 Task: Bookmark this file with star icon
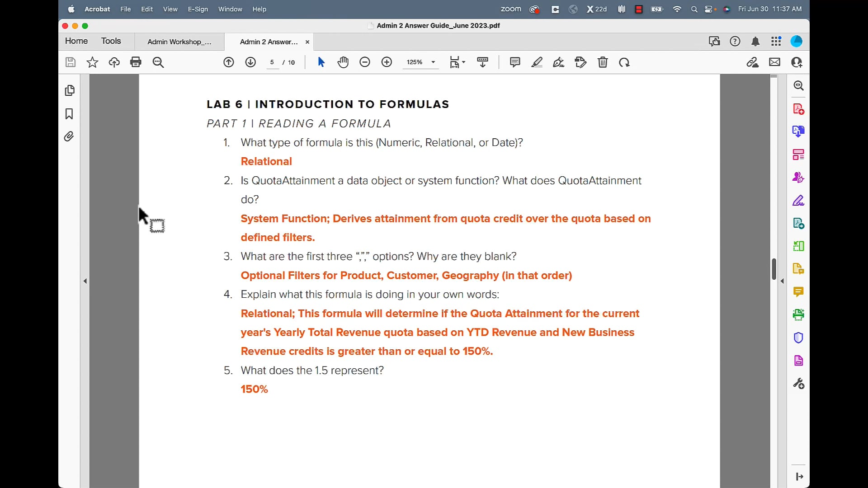[92, 62]
